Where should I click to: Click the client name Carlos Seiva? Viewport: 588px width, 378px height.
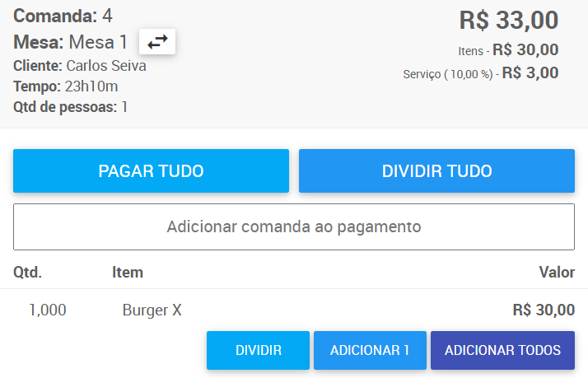point(106,66)
